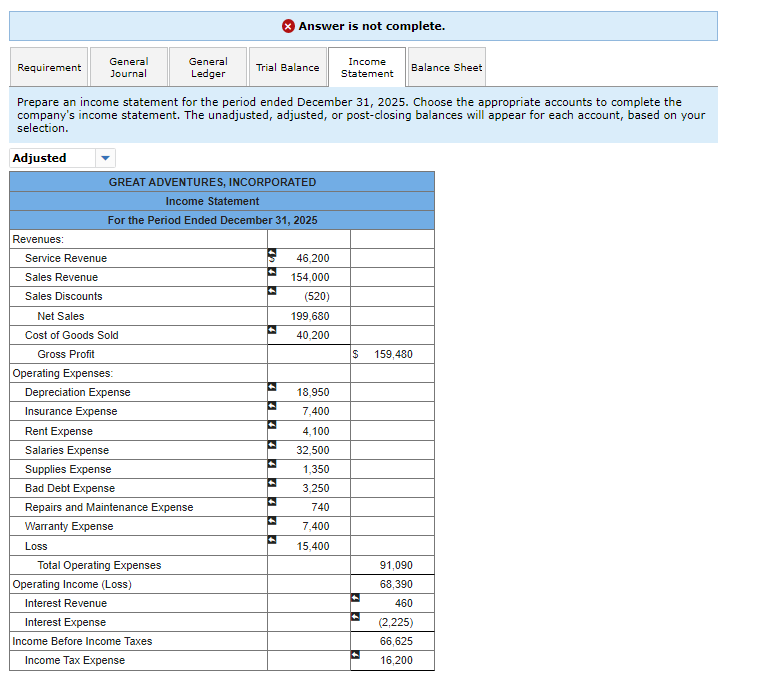
Task: Click the Revenues: section heading
Action: [38, 239]
